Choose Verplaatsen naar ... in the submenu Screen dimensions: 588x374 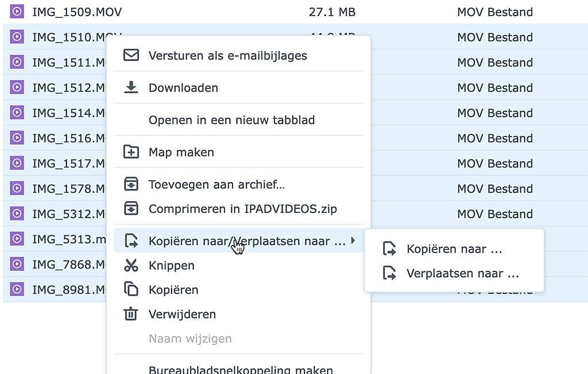coord(462,274)
